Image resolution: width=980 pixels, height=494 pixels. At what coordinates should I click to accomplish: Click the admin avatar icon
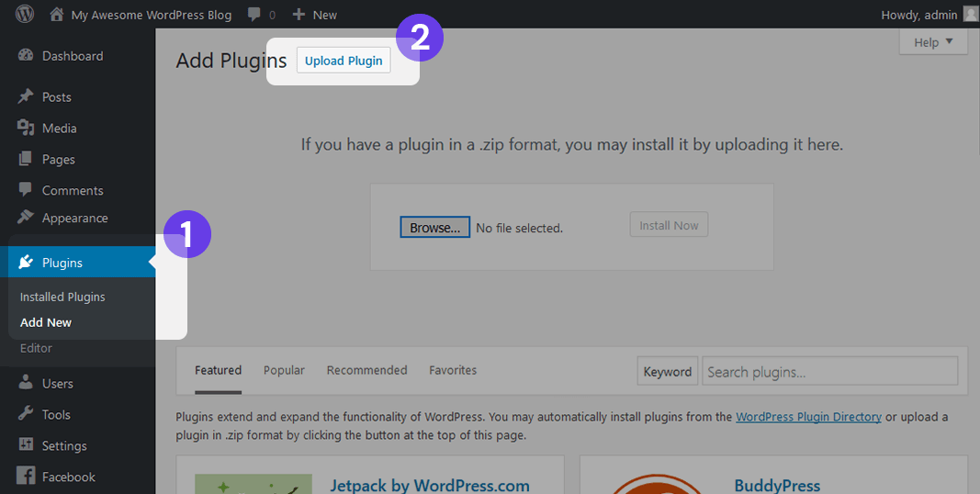[x=971, y=15]
